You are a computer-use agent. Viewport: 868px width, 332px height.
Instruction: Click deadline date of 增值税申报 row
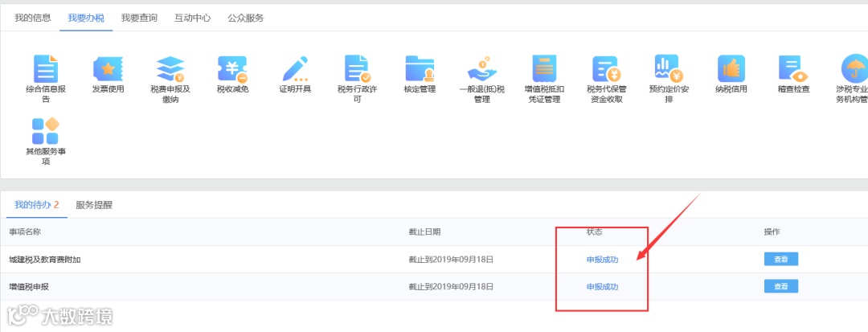coord(451,287)
